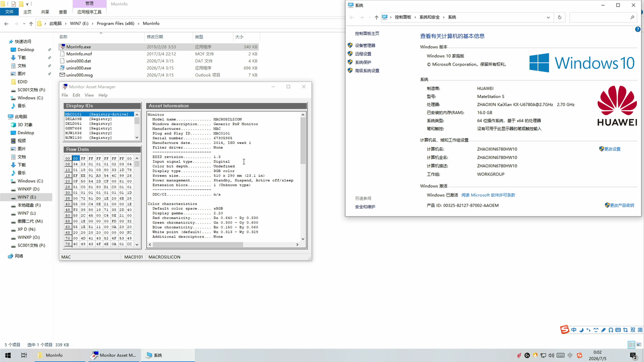Open the EDID folder in the sidebar

coord(22,82)
